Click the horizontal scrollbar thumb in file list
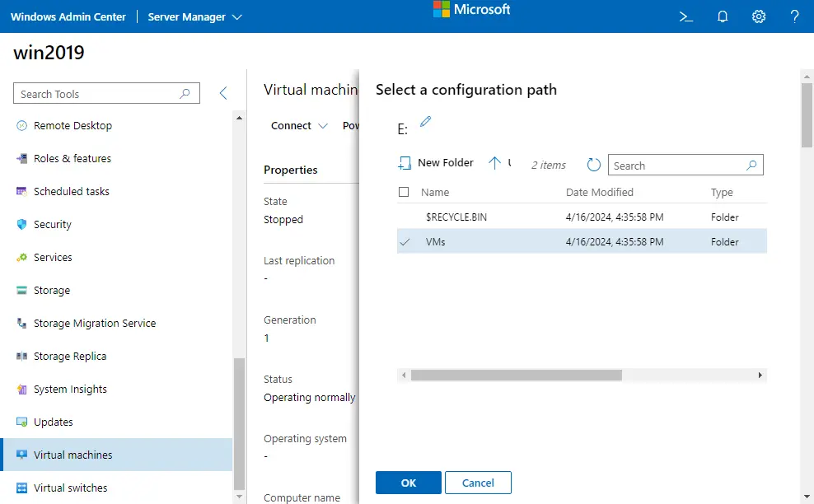 [x=517, y=375]
